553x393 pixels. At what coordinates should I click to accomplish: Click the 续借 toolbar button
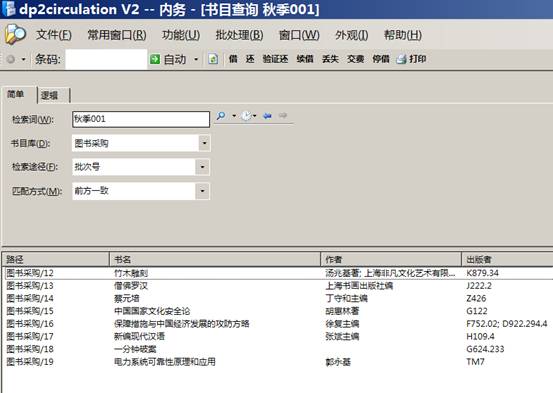click(x=305, y=59)
